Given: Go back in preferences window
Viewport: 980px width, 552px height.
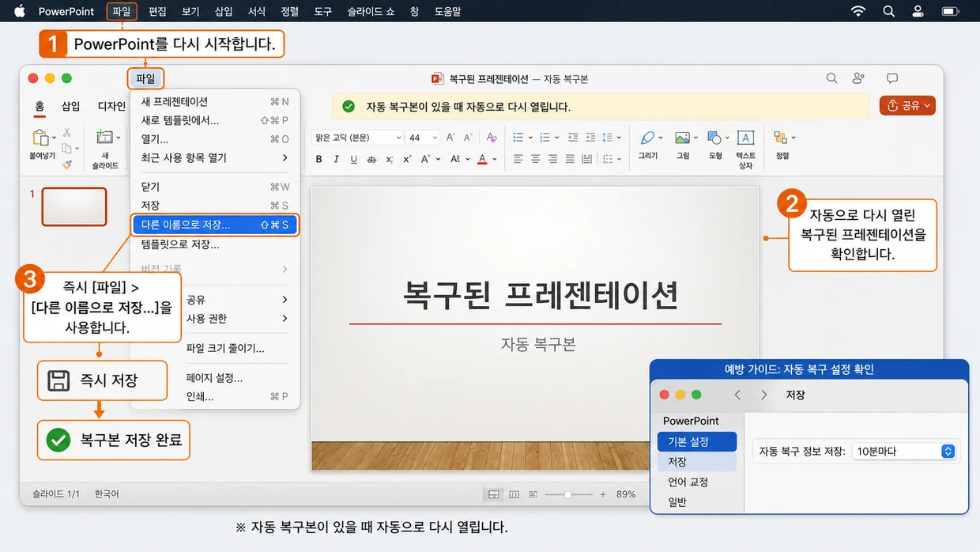Looking at the screenshot, I should pos(737,395).
